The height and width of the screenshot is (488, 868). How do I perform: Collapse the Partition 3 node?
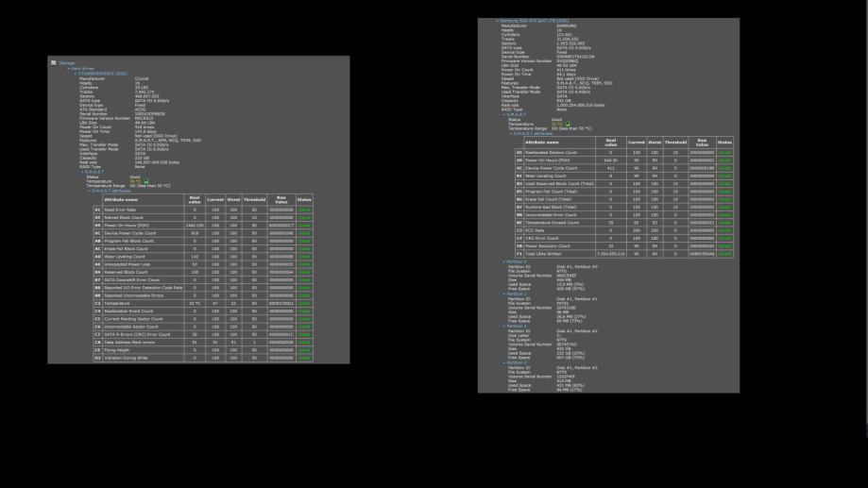(503, 363)
